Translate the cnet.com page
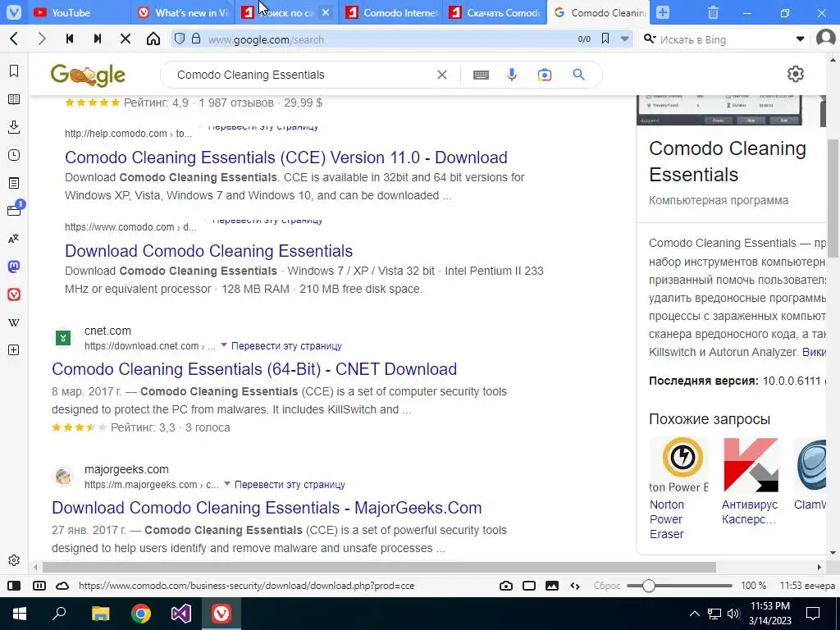Image resolution: width=840 pixels, height=630 pixels. coord(286,345)
